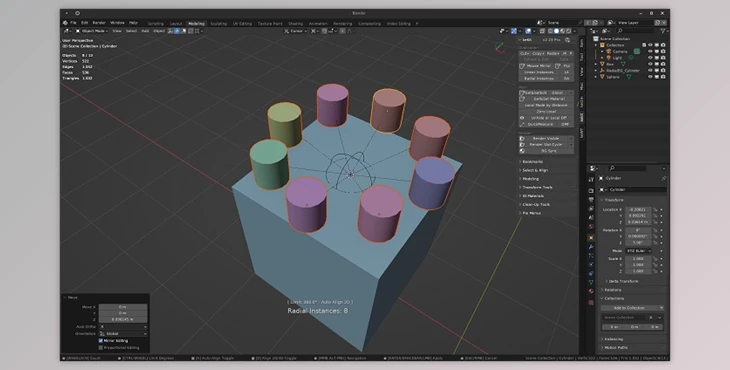This screenshot has width=730, height=370.
Task: Click the Zero Local button
Action: click(546, 111)
